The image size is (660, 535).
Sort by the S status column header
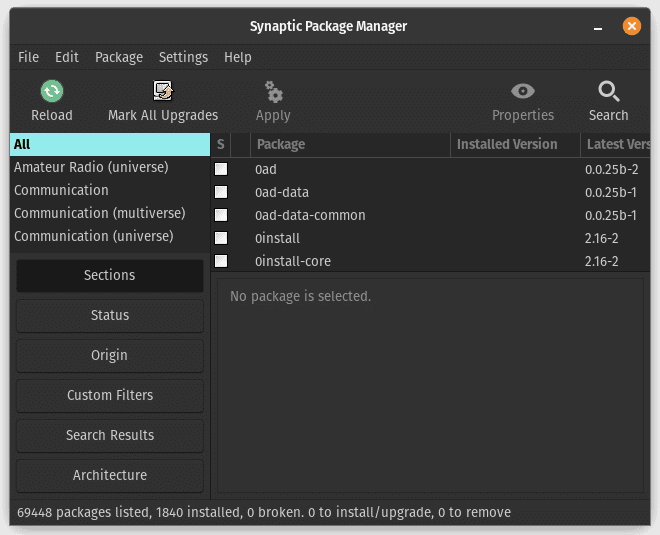coord(221,144)
